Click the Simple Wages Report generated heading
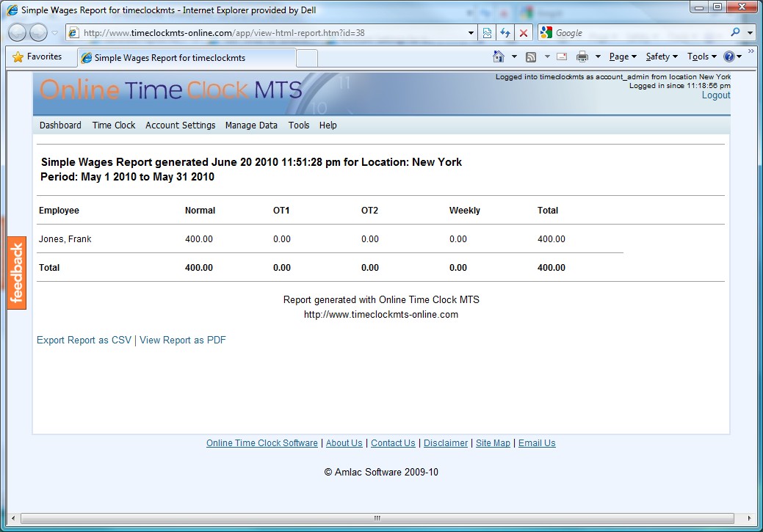Screen dimensions: 763x532 click(x=251, y=162)
